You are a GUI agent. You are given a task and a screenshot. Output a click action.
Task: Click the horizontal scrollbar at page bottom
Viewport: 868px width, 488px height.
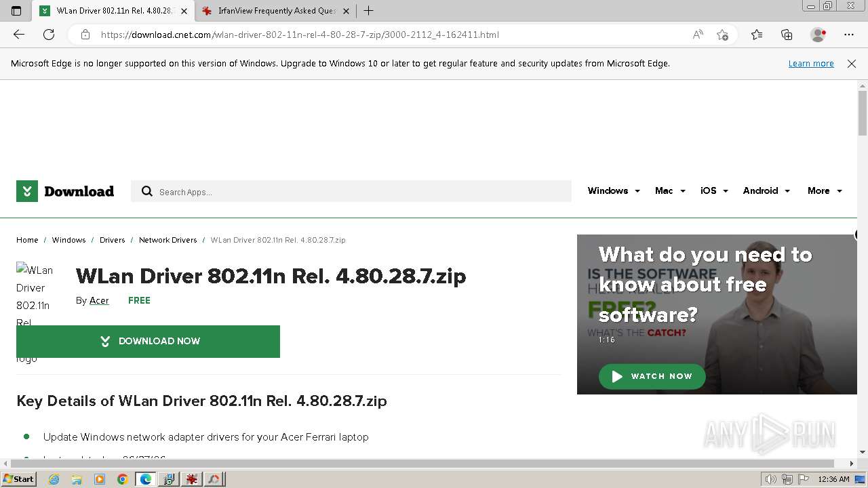point(422,464)
